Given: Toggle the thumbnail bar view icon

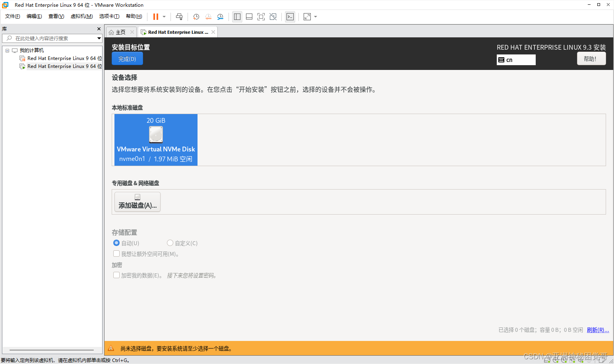Looking at the screenshot, I should pos(249,17).
